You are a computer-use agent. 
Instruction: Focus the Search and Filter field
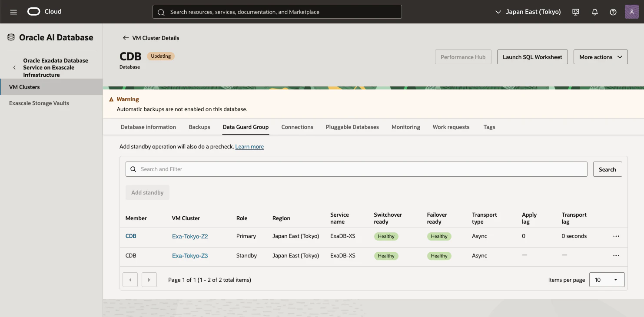coord(356,169)
